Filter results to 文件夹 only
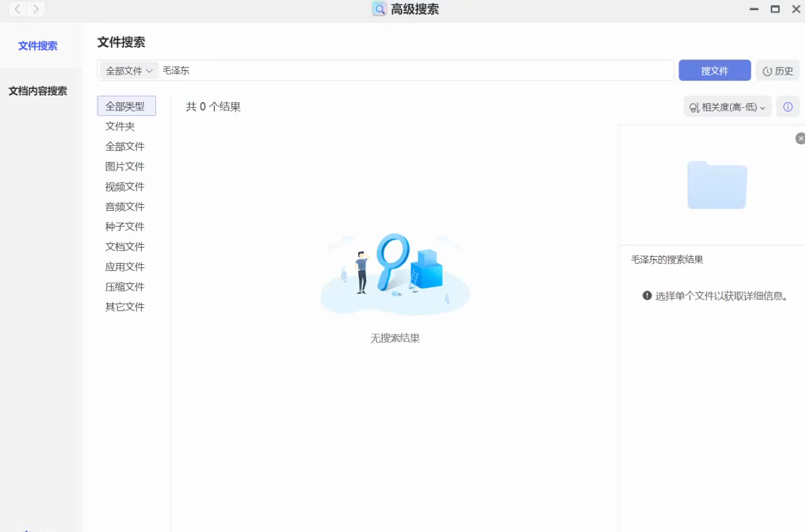The image size is (805, 532). tap(120, 126)
